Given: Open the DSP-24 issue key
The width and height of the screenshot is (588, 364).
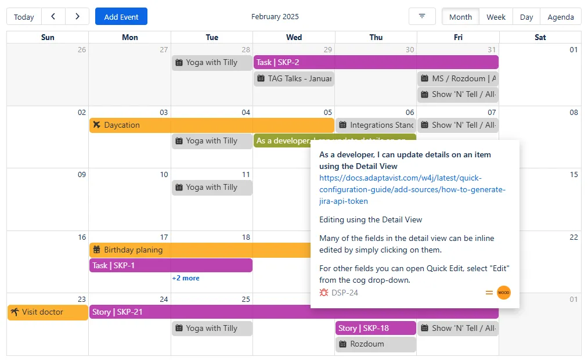Looking at the screenshot, I should (345, 293).
